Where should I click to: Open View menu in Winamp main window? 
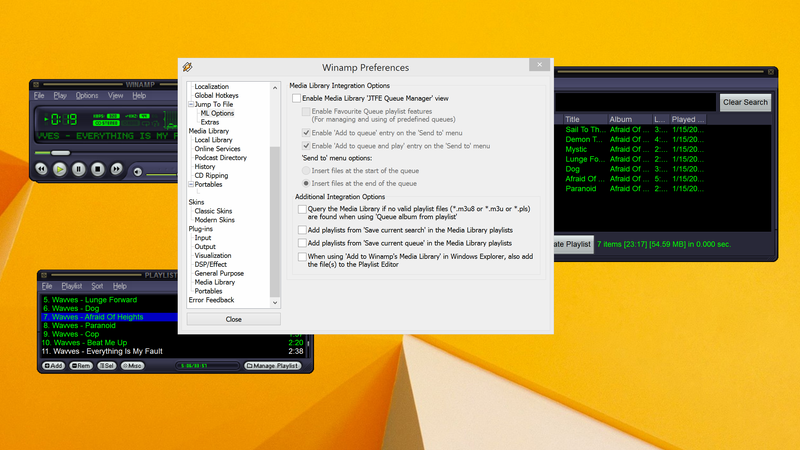pos(115,95)
